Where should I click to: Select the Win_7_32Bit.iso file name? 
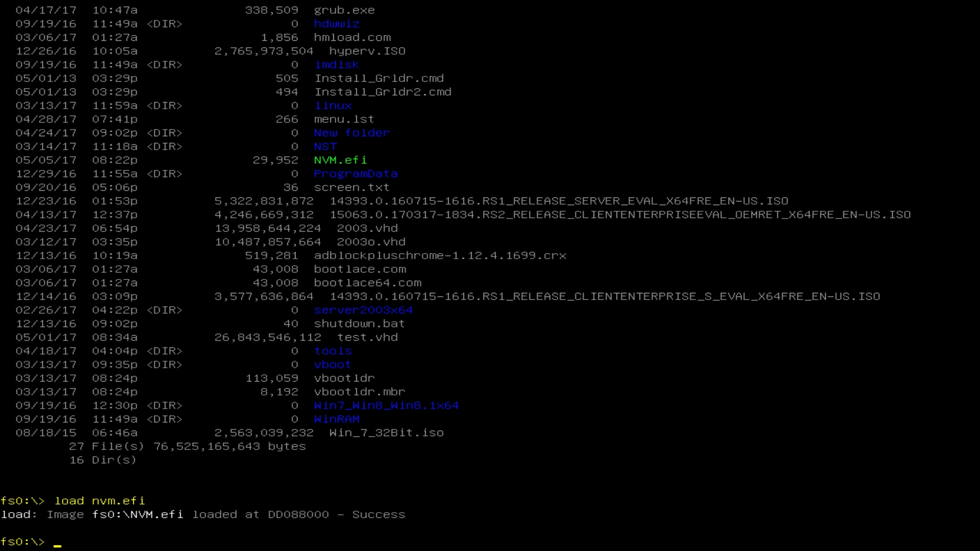click(x=386, y=433)
